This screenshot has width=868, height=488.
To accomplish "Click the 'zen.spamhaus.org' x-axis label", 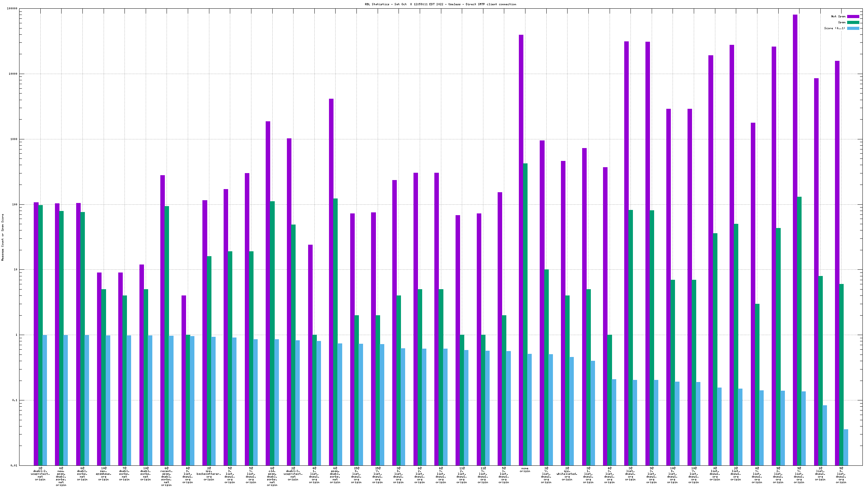I will tap(103, 474).
